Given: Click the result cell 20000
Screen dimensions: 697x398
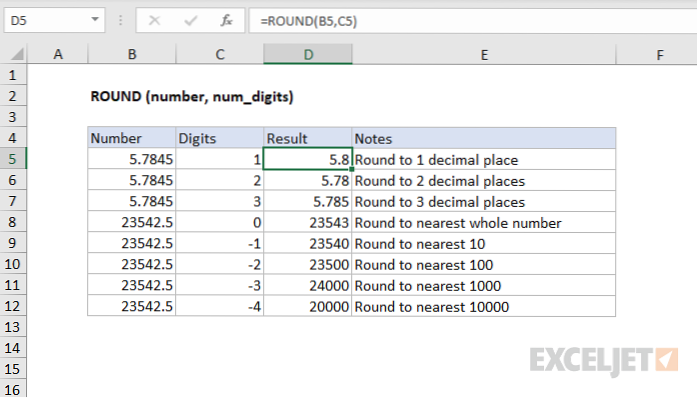Looking at the screenshot, I should coord(308,306).
